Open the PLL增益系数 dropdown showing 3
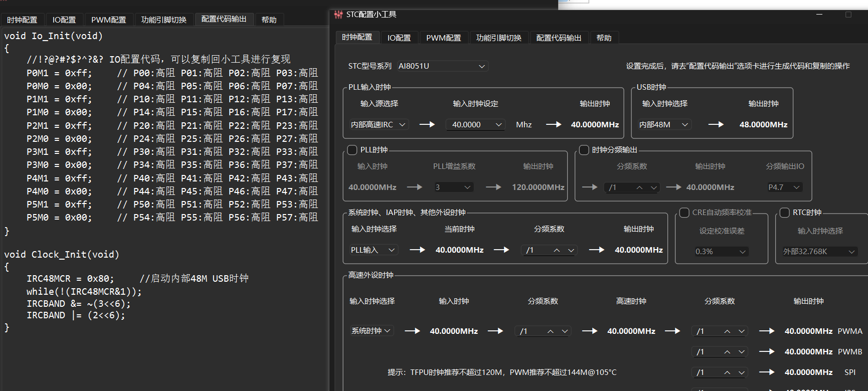This screenshot has width=868, height=391. click(x=453, y=187)
